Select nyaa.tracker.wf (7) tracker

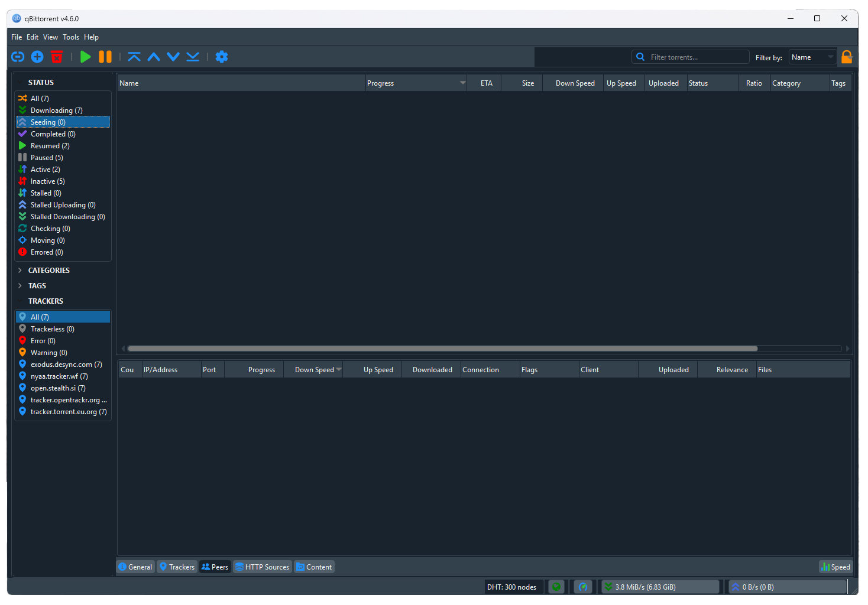[x=63, y=376]
